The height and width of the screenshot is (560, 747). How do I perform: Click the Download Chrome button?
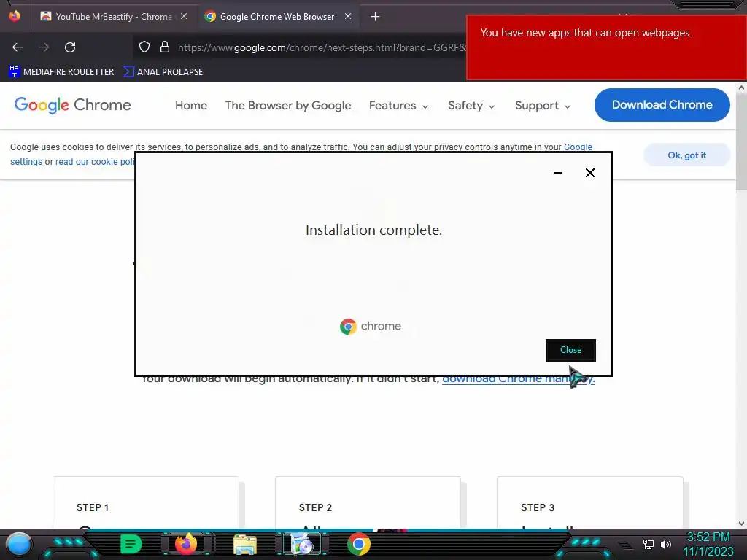[662, 105]
